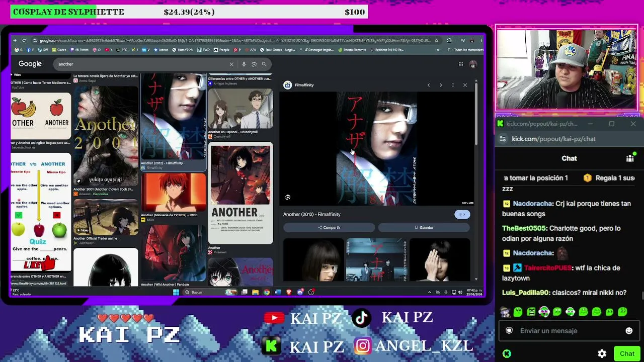Open the Another Wiki Fandom thumbnail
This screenshot has width=644, height=362.
174,253
